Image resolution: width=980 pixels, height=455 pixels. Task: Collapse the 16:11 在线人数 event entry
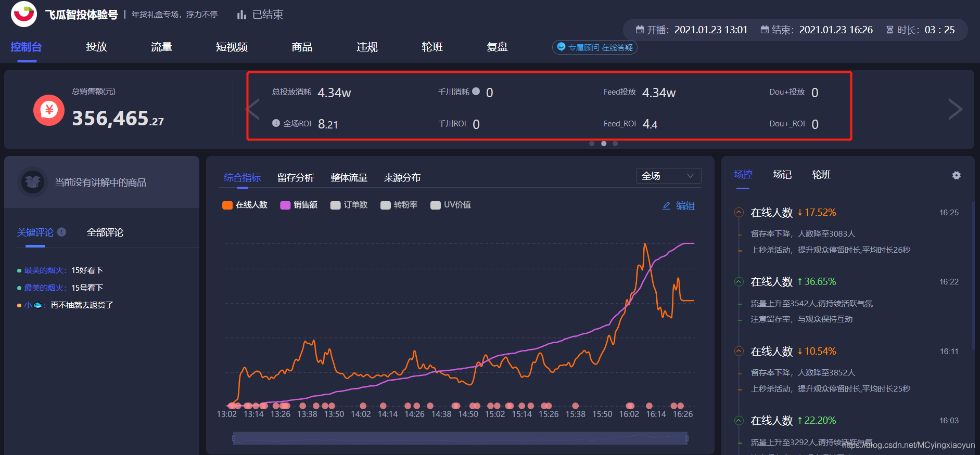pos(739,351)
